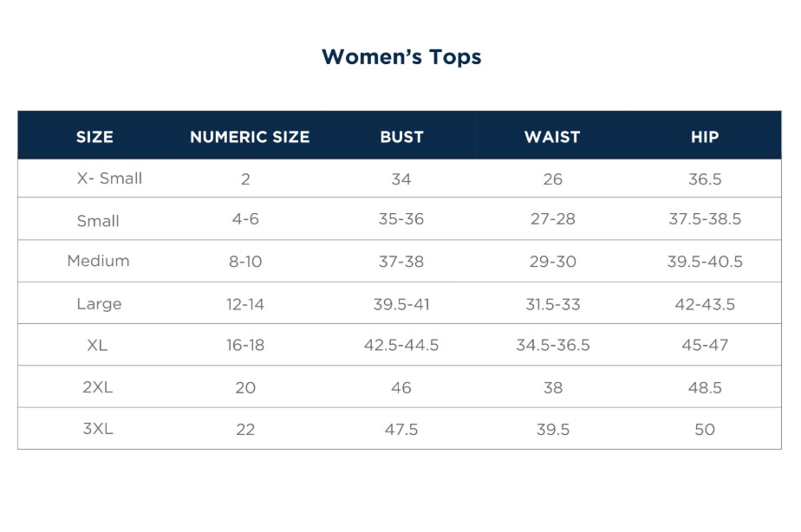The height and width of the screenshot is (532, 801).
Task: Click the Women's Tops title
Action: pyautogui.click(x=401, y=56)
